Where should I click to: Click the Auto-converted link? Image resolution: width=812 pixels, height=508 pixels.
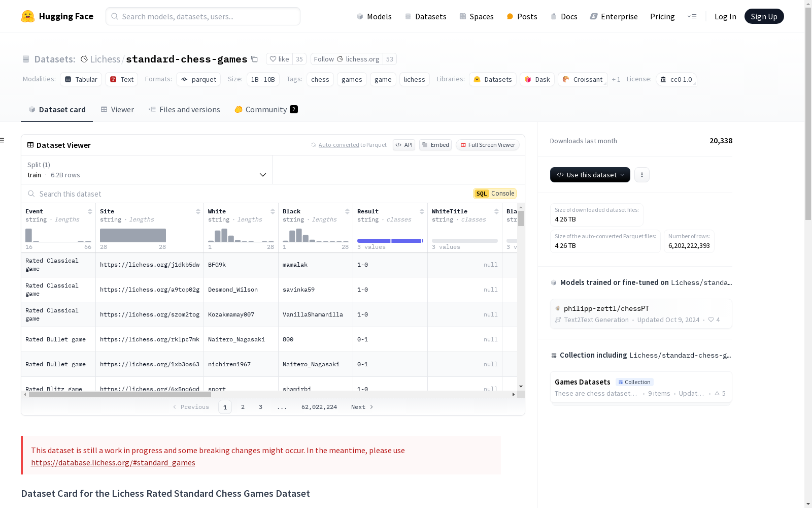click(339, 145)
